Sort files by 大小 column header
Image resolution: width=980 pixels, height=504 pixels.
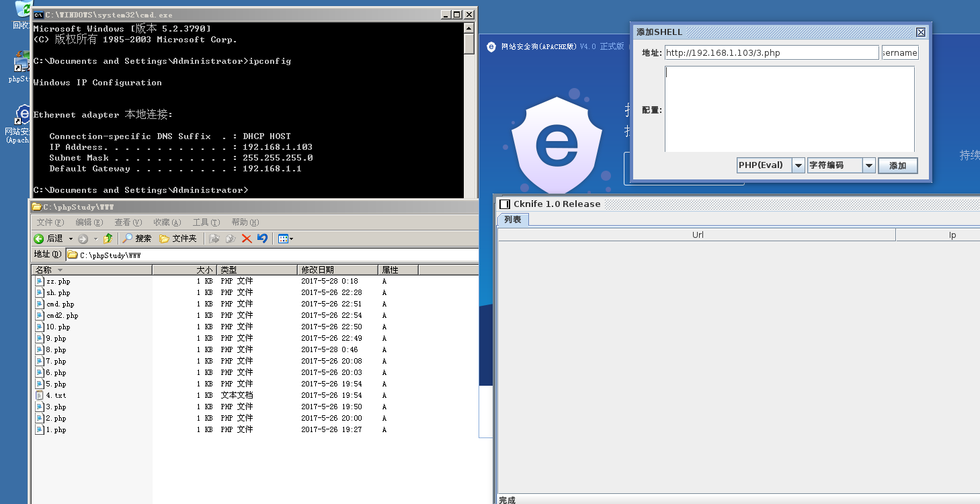185,270
